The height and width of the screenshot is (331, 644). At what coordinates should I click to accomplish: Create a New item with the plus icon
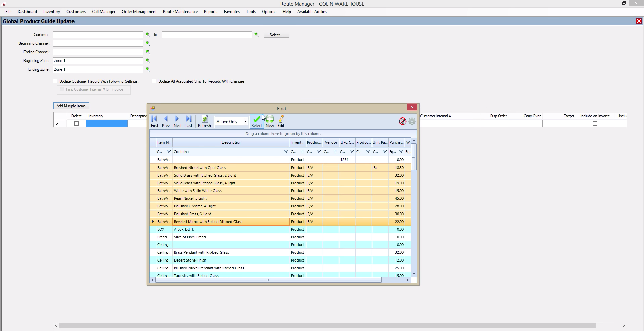click(x=270, y=122)
